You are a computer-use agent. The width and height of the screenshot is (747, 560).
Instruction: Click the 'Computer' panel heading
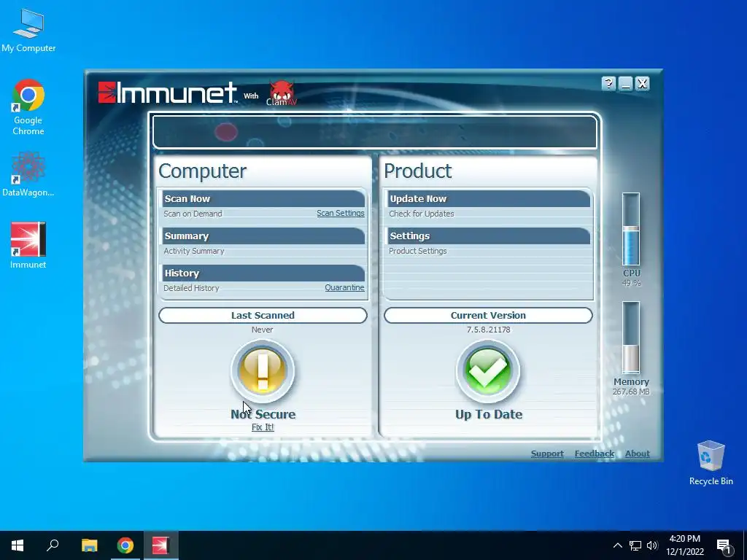click(x=203, y=171)
